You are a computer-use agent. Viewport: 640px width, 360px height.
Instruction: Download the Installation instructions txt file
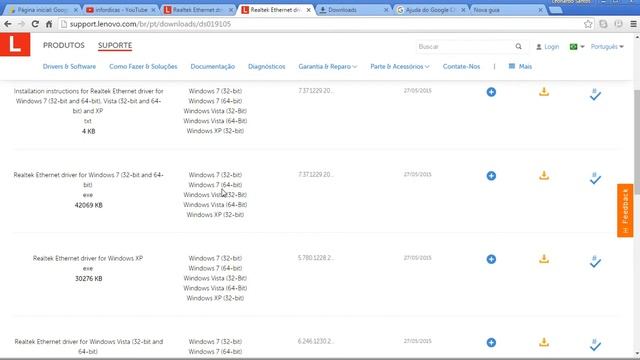click(x=544, y=91)
